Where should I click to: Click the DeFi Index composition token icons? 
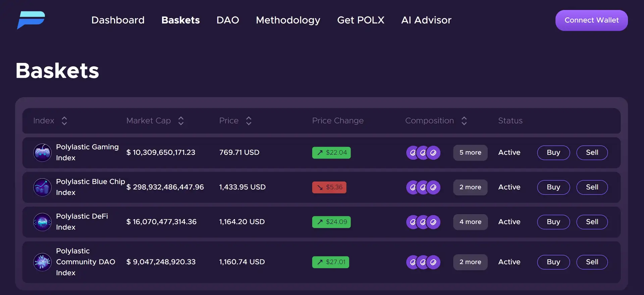423,222
